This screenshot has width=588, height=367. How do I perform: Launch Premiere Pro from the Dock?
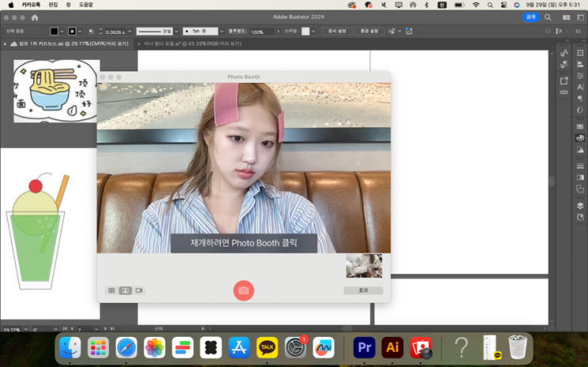[x=364, y=347]
